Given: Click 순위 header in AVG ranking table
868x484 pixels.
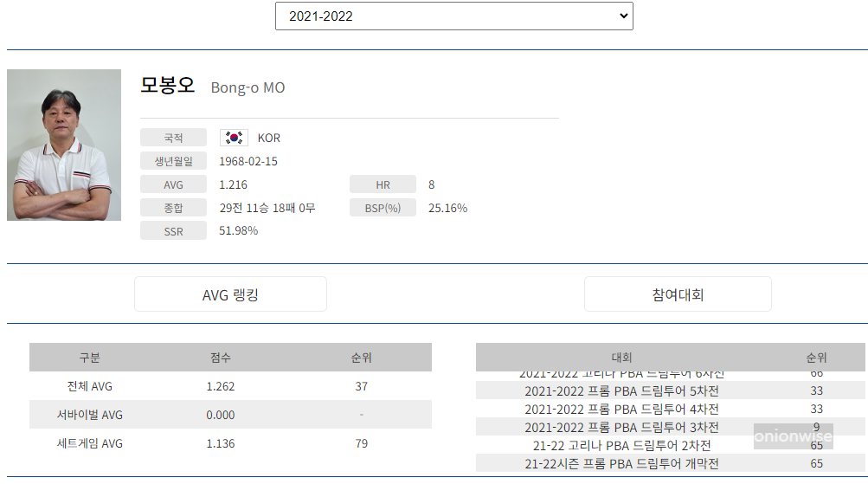Looking at the screenshot, I should (x=361, y=358).
